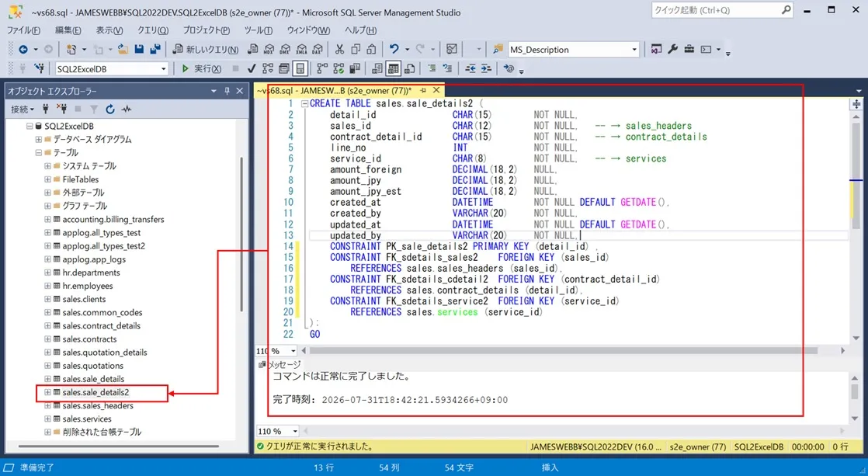The image size is (868, 476).
Task: Open Activity Monitor from Object Explorer toolbar
Action: pyautogui.click(x=127, y=109)
